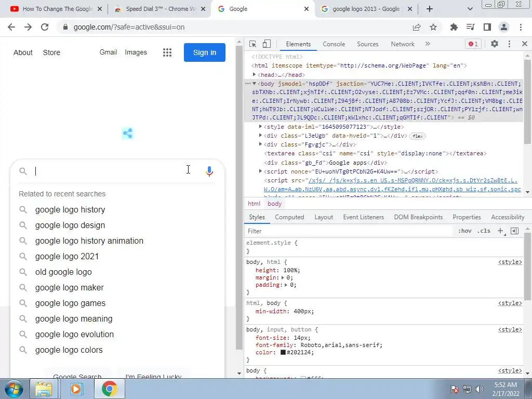Image resolution: width=532 pixels, height=399 pixels.
Task: Open the Properties tab
Action: pyautogui.click(x=467, y=217)
